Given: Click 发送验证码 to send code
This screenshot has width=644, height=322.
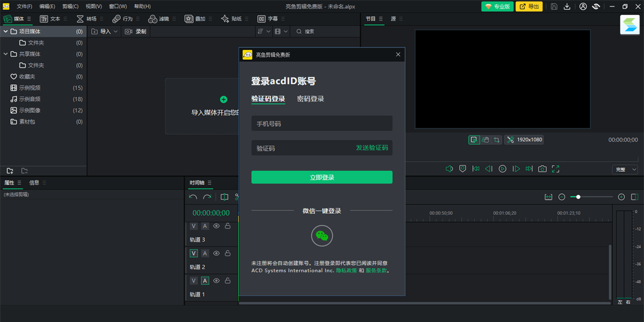Looking at the screenshot, I should tap(372, 148).
